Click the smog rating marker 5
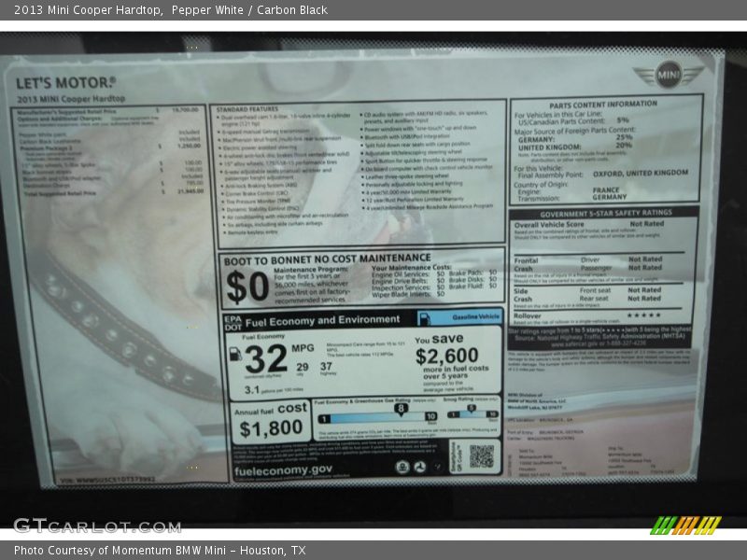 tap(471, 408)
